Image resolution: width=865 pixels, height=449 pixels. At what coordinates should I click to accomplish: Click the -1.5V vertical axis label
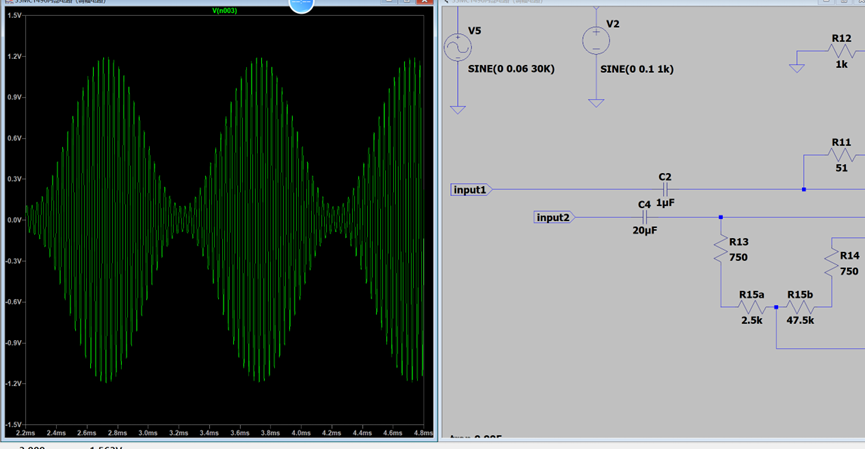click(13, 425)
